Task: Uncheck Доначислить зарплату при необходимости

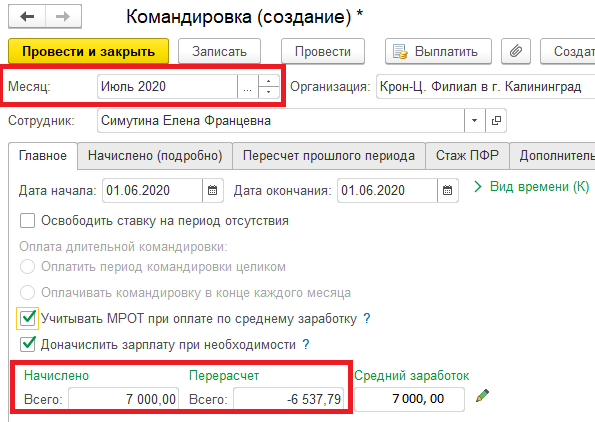Action: pos(28,344)
